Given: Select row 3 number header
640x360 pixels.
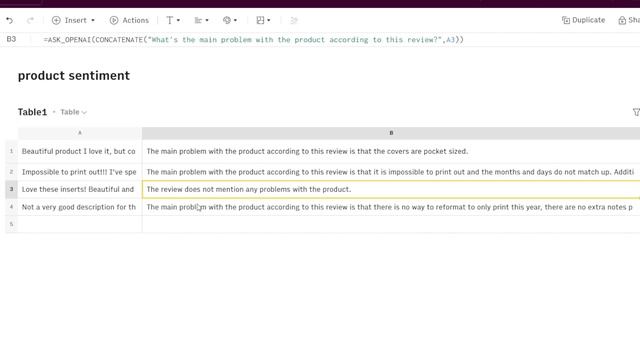Looking at the screenshot, I should (x=11, y=189).
